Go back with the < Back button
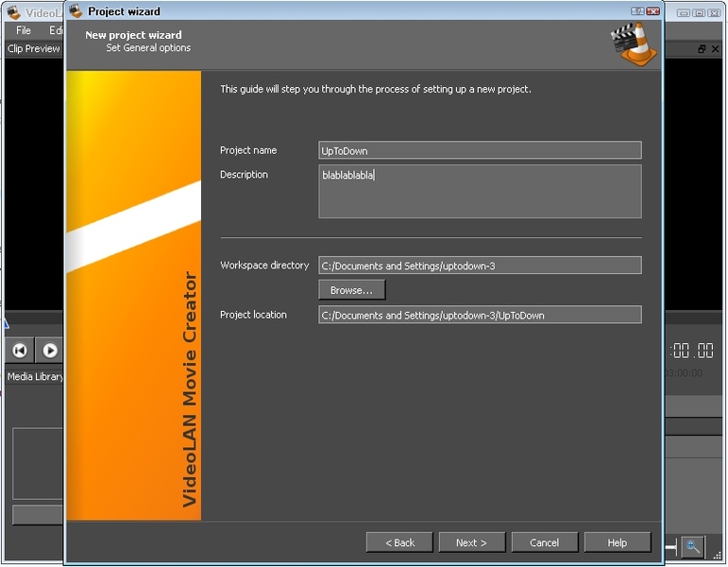Viewport: 728px width, 567px height. point(399,542)
